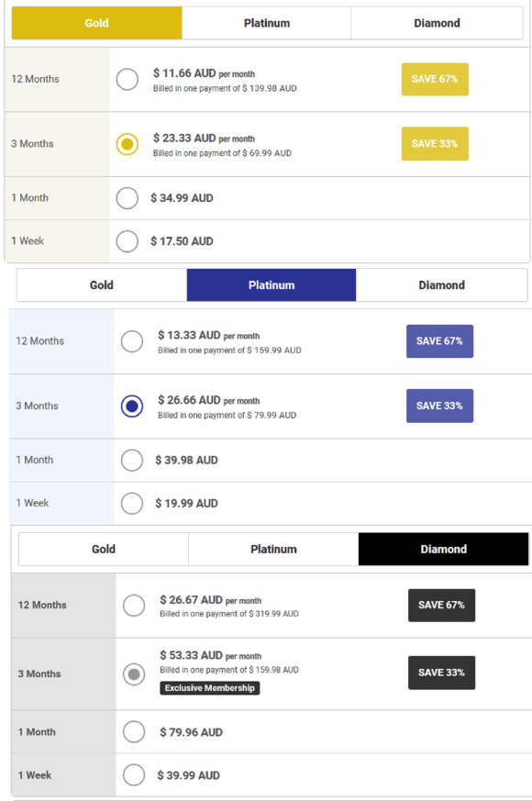Select Gold 12 Months radio option
The image size is (532, 801).
click(x=127, y=79)
